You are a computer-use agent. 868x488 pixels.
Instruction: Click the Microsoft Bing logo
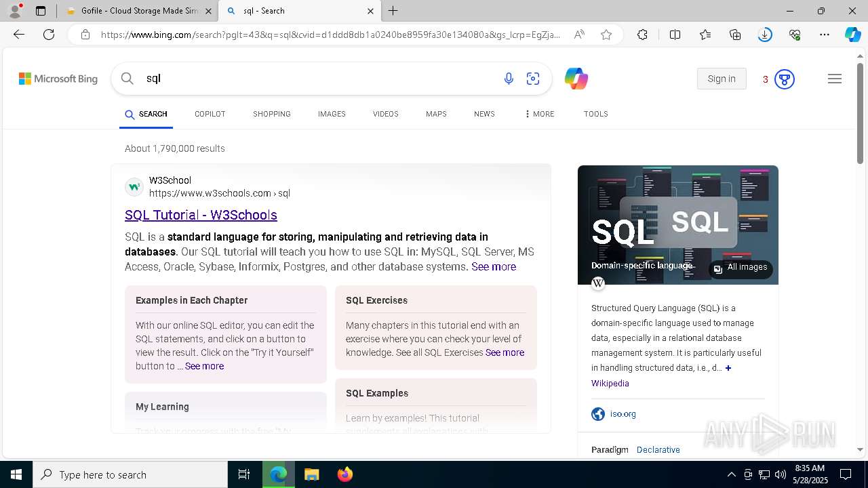tap(58, 79)
